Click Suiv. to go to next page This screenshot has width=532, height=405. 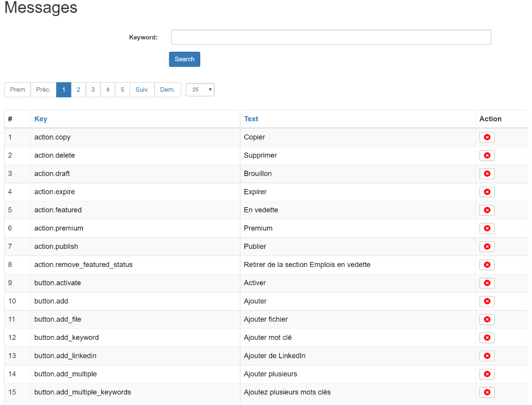(142, 89)
